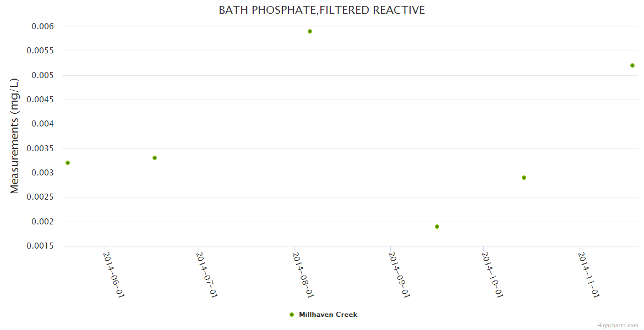Image resolution: width=644 pixels, height=330 pixels.
Task: Click the mid-October data point near 0.003
Action: [x=524, y=178]
